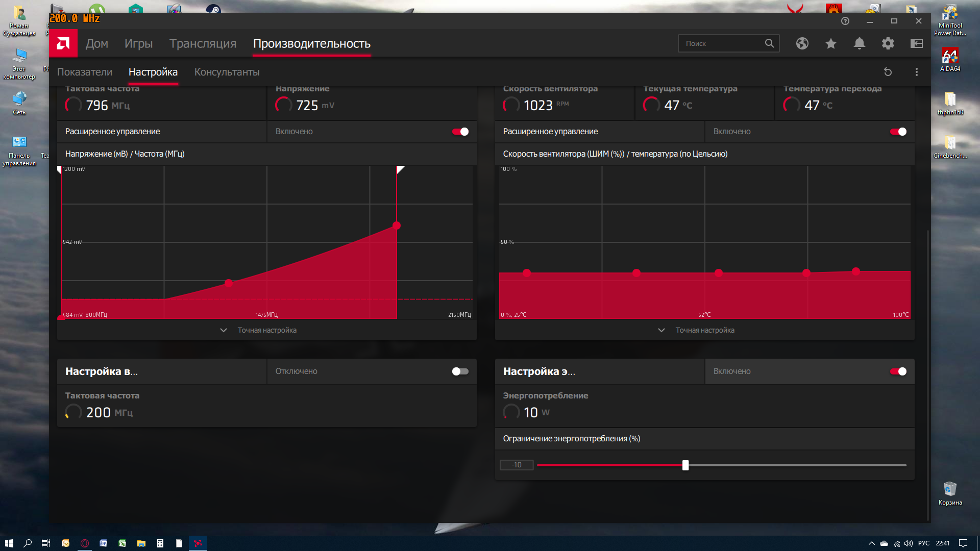Open Windows tray hidden icons chevron
The image size is (980, 551).
[871, 543]
